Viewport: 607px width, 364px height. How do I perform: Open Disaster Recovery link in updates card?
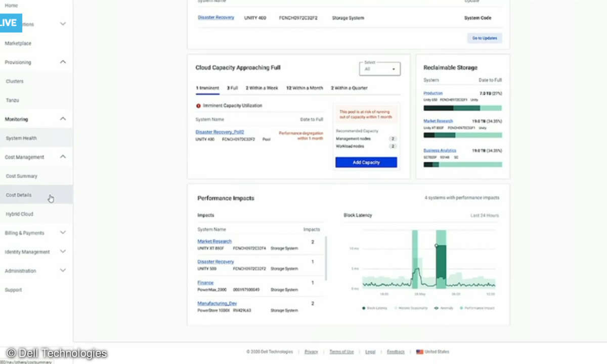pos(216,18)
